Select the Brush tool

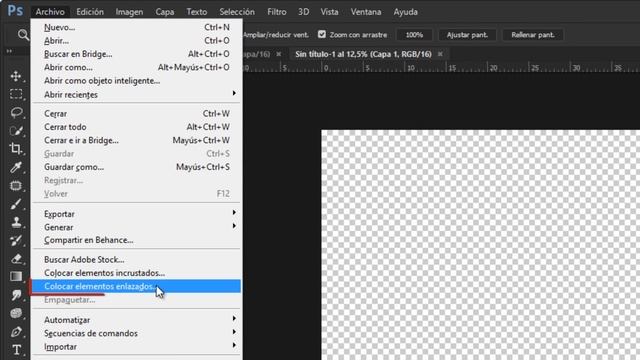(16, 204)
